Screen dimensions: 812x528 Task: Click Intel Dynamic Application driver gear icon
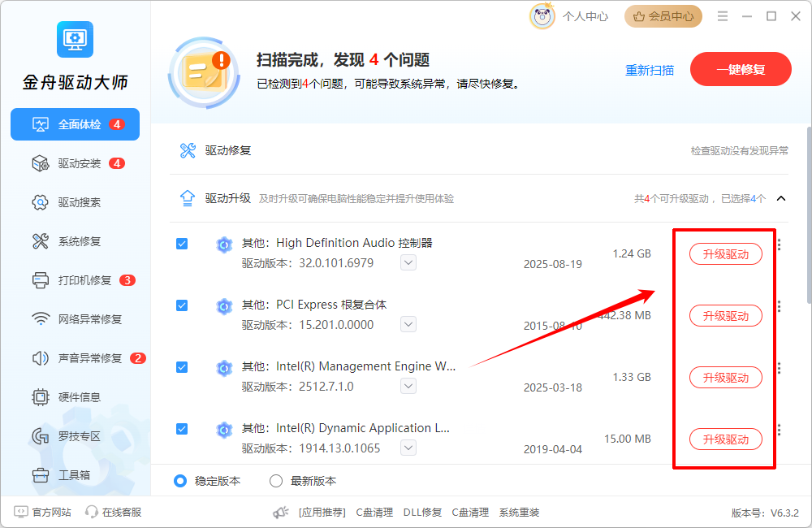point(224,430)
